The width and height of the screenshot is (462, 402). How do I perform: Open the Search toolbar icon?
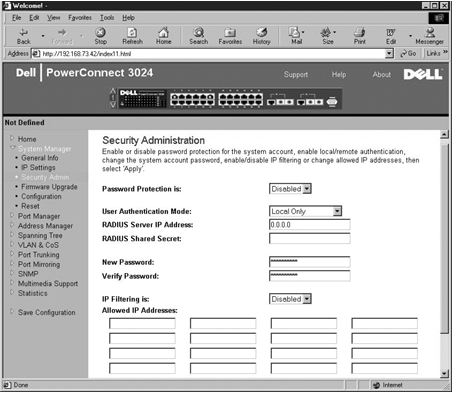pos(198,36)
